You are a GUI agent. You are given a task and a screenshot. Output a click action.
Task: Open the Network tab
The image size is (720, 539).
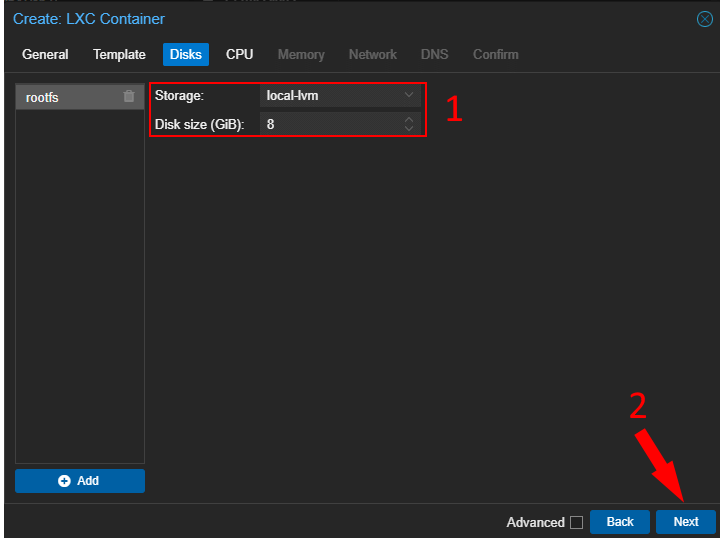pos(372,55)
